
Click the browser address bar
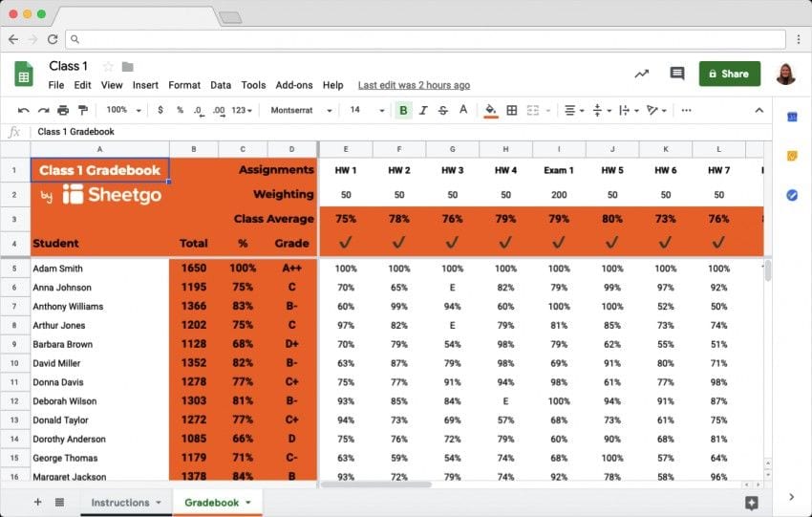(x=425, y=39)
